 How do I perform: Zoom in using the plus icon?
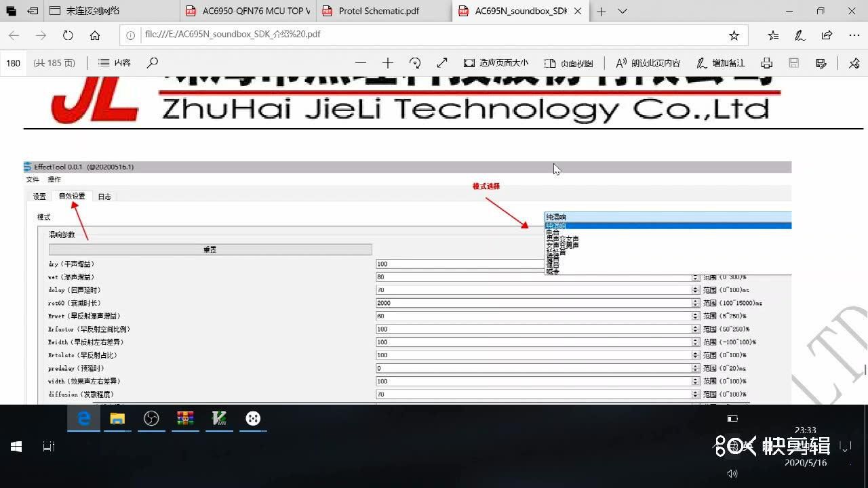[388, 63]
